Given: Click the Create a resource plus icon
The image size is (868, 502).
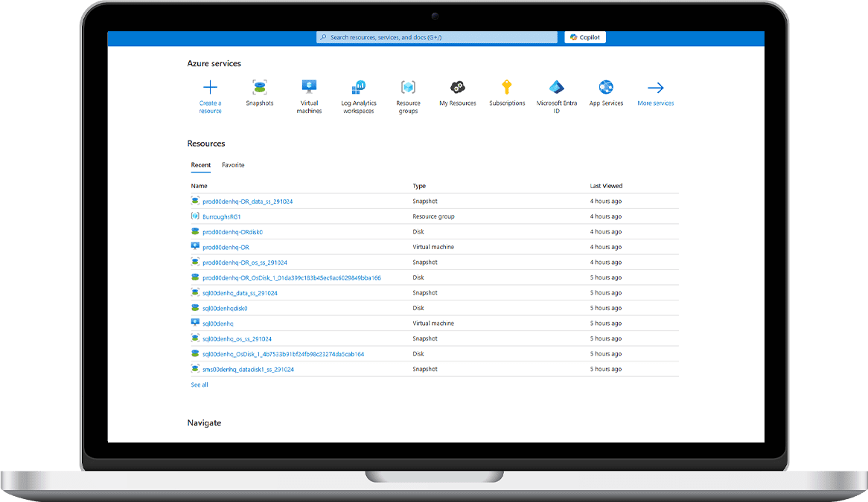Looking at the screenshot, I should (210, 88).
